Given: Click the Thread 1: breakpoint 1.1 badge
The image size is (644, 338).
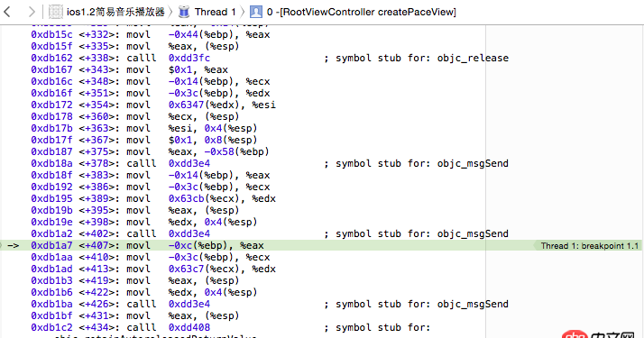Looking at the screenshot, I should coord(589,246).
